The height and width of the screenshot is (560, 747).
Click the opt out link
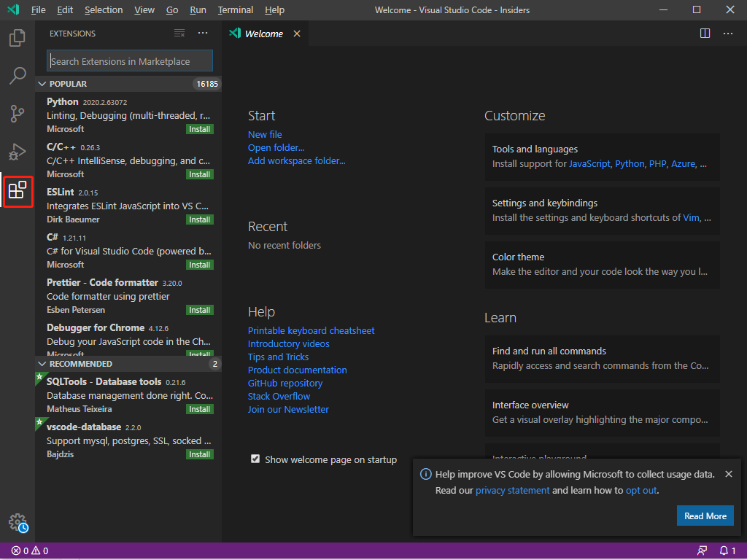pyautogui.click(x=641, y=491)
